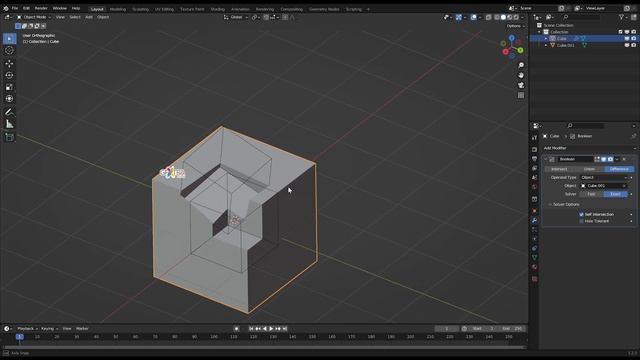640x360 pixels.
Task: Set boolean operation to Intersect
Action: pyautogui.click(x=559, y=169)
